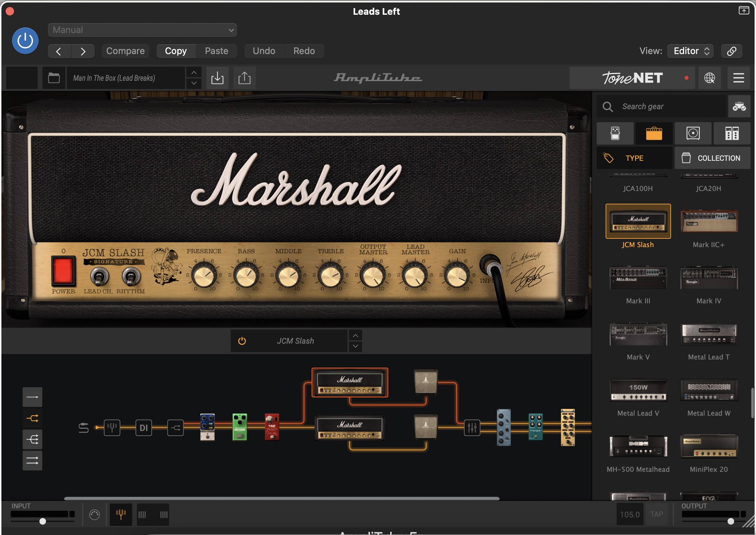Screen dimensions: 756x535
Task: Select the Mark V amp thumbnail
Action: point(638,334)
